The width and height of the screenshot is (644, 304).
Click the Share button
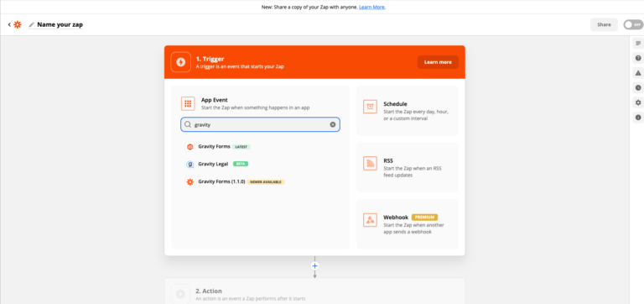coord(604,24)
